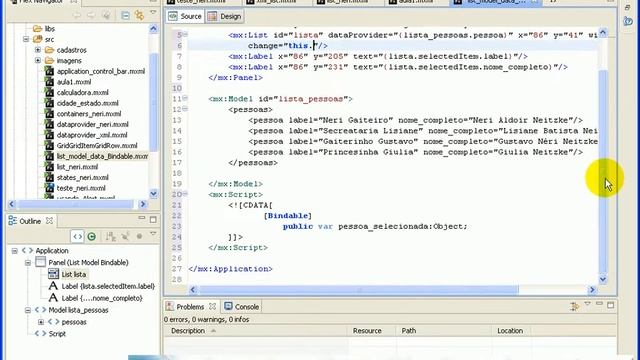This screenshot has height=360, width=640.
Task: Select teste_neri.mxml file
Action: click(81, 188)
